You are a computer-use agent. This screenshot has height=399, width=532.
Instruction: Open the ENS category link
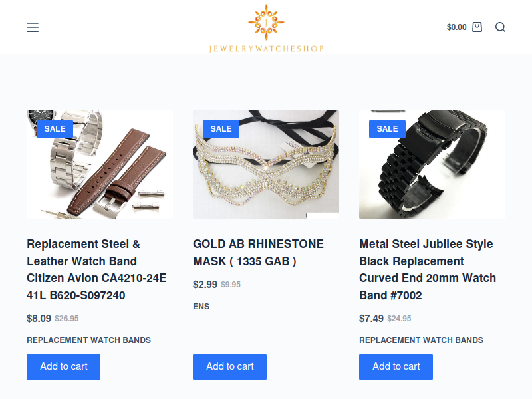(x=201, y=307)
